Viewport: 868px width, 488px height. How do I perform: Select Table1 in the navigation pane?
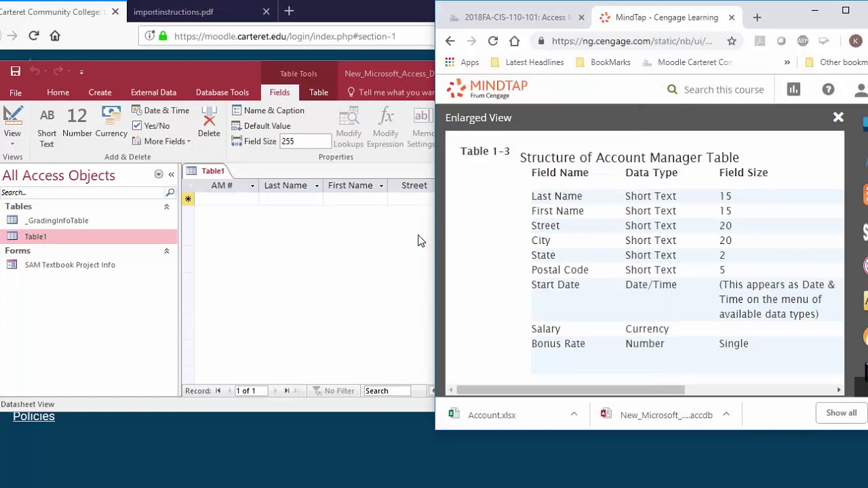tap(88, 237)
